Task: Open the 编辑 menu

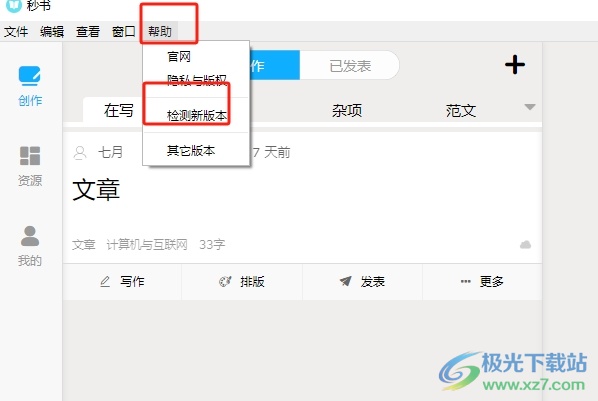Action: click(x=52, y=31)
